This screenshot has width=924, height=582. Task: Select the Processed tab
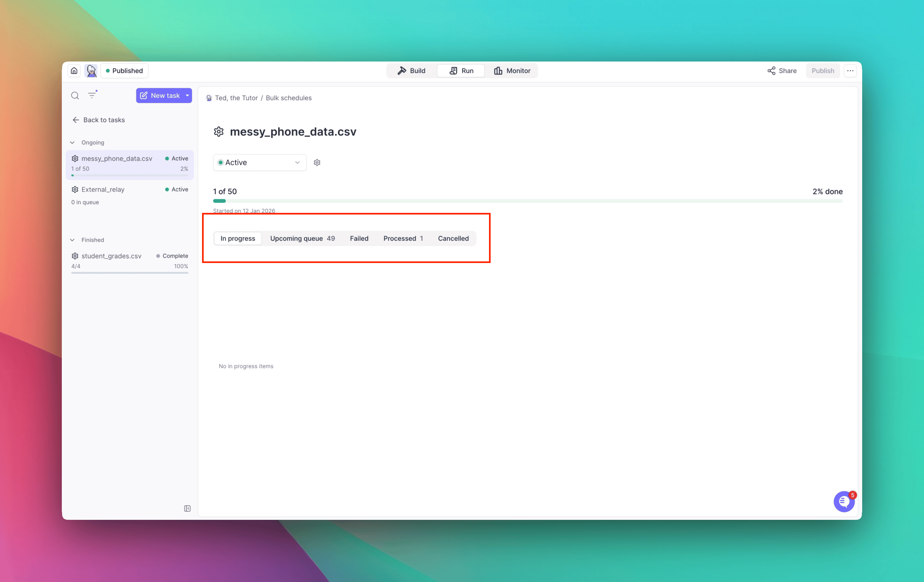click(403, 238)
